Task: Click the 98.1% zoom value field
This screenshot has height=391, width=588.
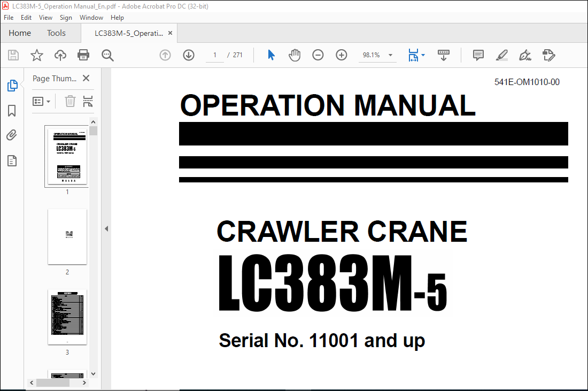Action: (372, 55)
